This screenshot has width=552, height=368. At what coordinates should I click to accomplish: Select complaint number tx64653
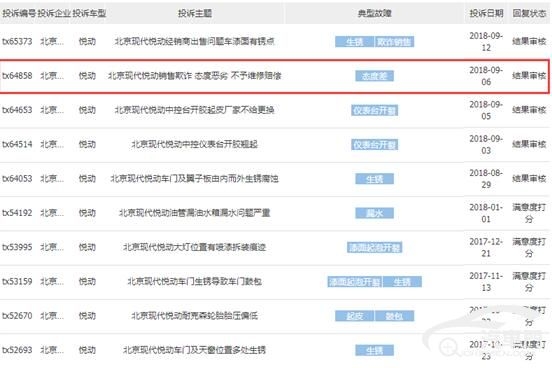(x=17, y=110)
